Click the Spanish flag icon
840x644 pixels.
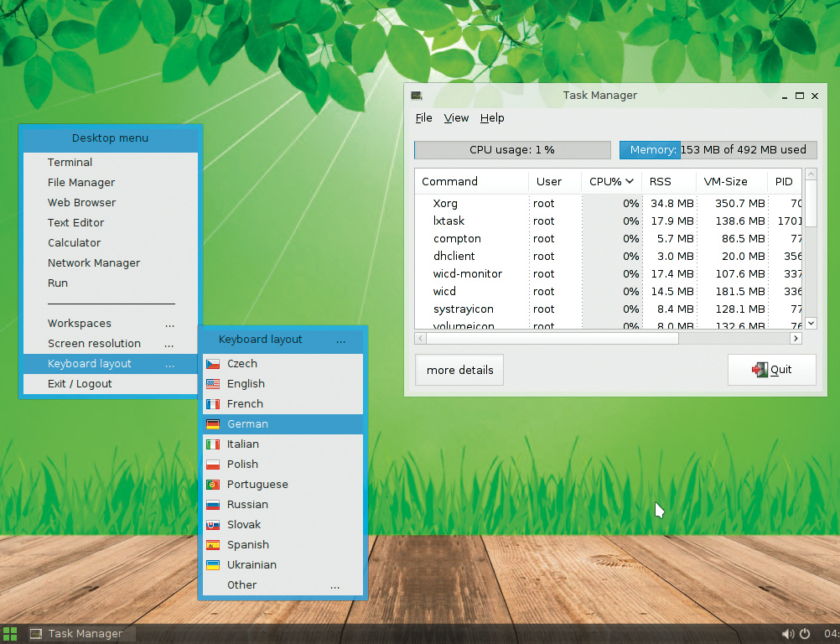(213, 545)
